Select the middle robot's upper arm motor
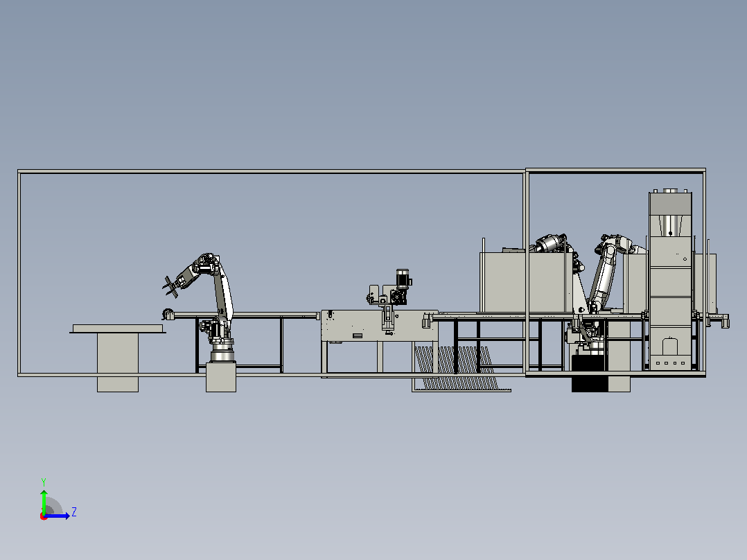Viewport: 747px width, 560px height. click(550, 243)
